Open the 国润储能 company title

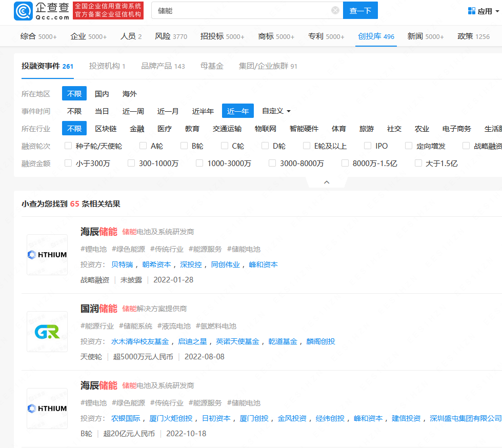click(x=99, y=309)
